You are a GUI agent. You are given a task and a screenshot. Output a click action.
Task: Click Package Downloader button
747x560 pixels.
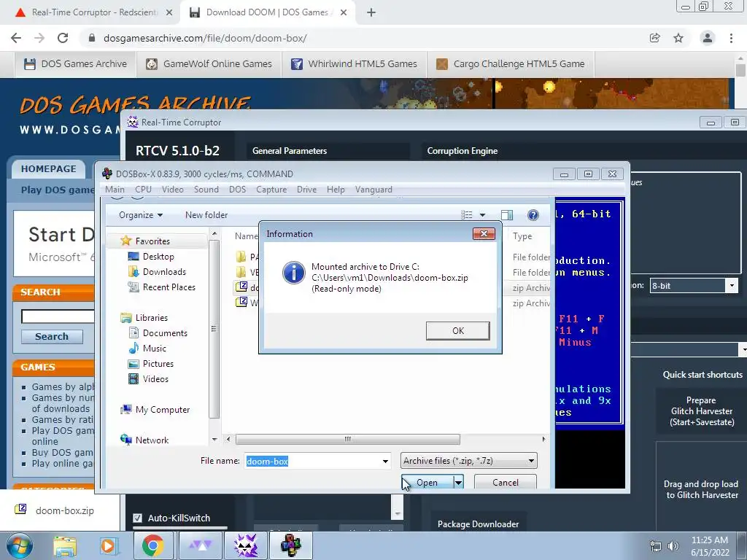click(x=478, y=524)
